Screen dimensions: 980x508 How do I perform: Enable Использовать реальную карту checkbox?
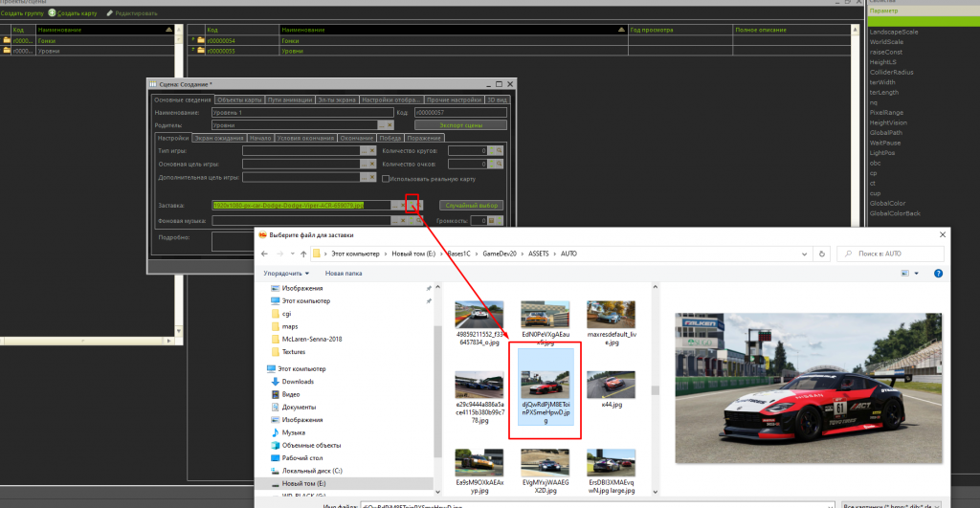tap(385, 178)
